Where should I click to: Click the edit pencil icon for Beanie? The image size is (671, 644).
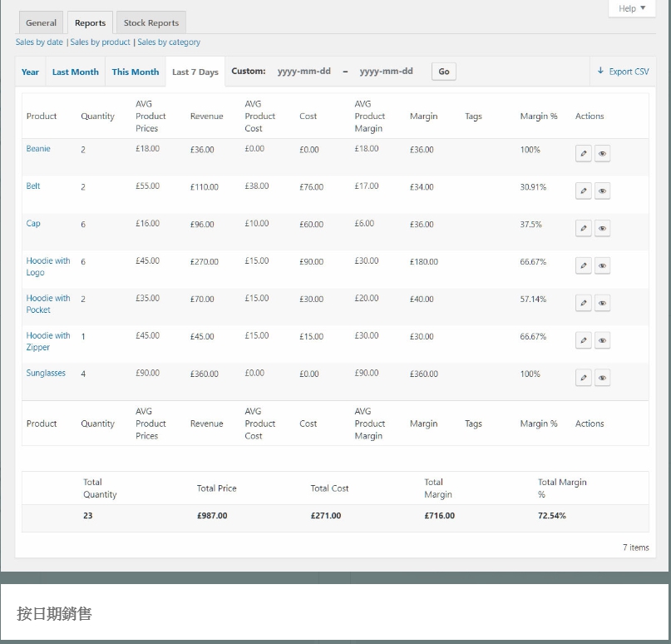click(584, 154)
